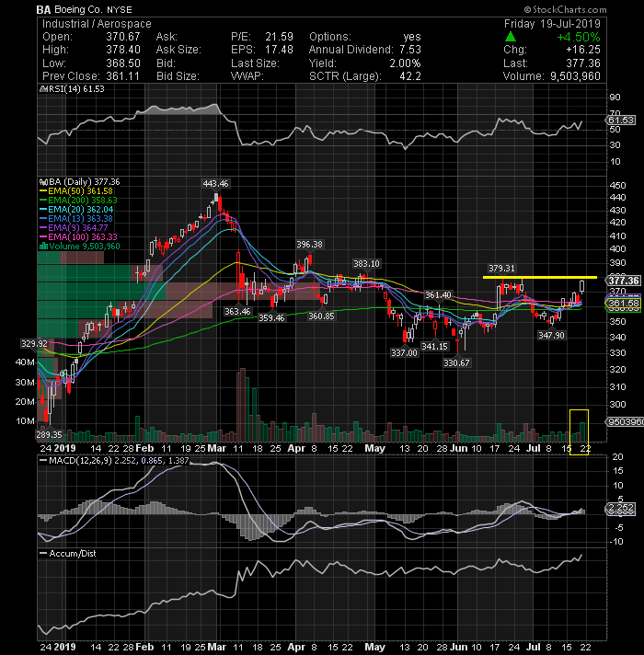Click the candlestick icon before BA (Daily)
Image resolution: width=644 pixels, height=655 pixels.
coord(42,182)
